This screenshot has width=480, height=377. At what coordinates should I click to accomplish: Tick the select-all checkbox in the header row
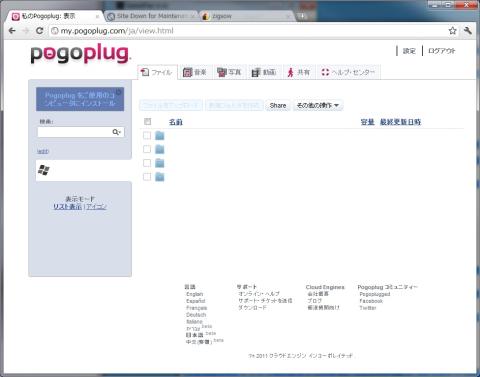pyautogui.click(x=147, y=121)
